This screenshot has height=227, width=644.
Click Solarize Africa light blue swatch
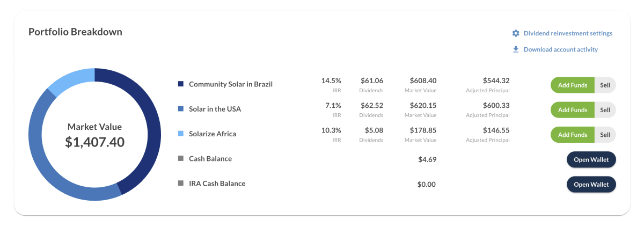click(x=181, y=134)
